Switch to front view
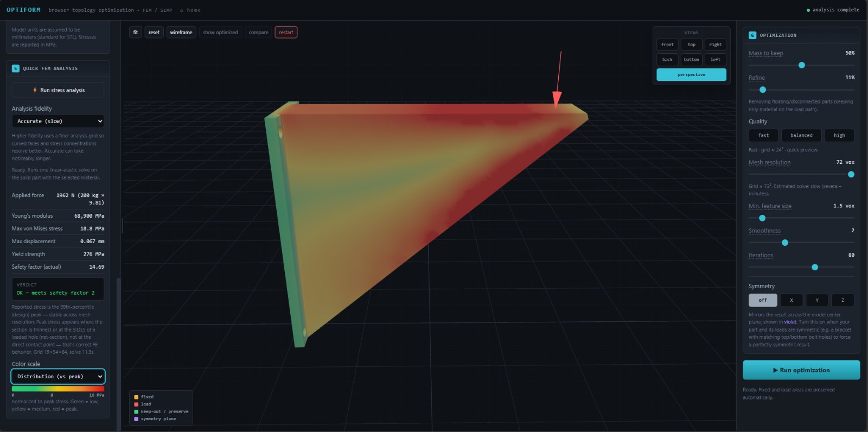868x432 pixels. click(667, 45)
